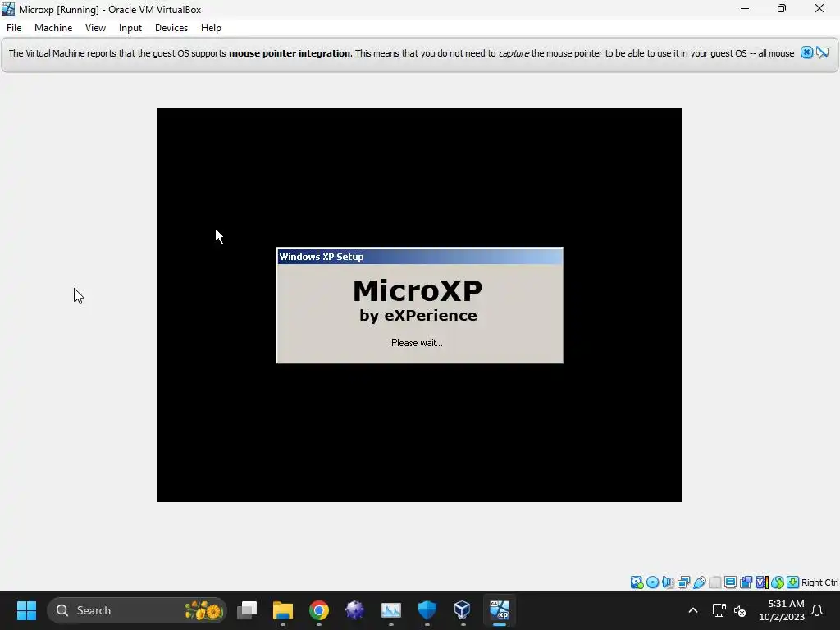This screenshot has width=840, height=630.
Task: Open the Devices menu
Action: (171, 28)
